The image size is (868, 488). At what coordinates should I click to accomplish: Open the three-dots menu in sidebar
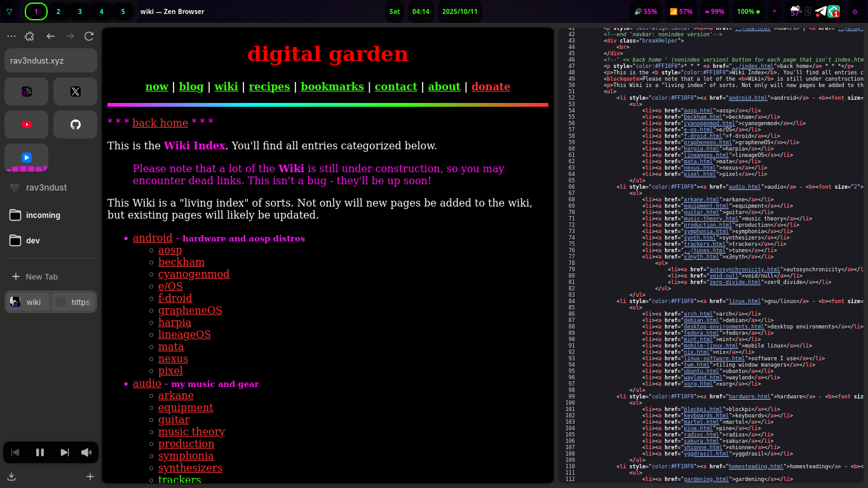click(11, 36)
